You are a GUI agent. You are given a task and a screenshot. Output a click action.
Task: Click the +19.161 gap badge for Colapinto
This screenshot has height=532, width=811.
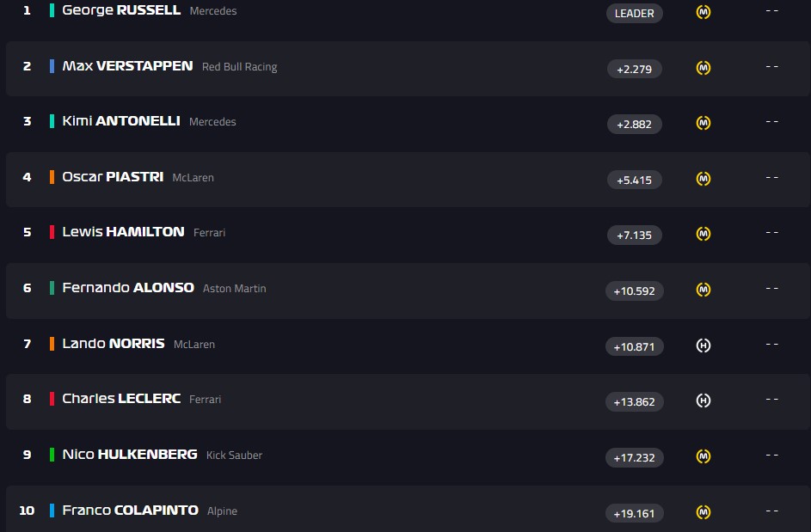(x=635, y=513)
